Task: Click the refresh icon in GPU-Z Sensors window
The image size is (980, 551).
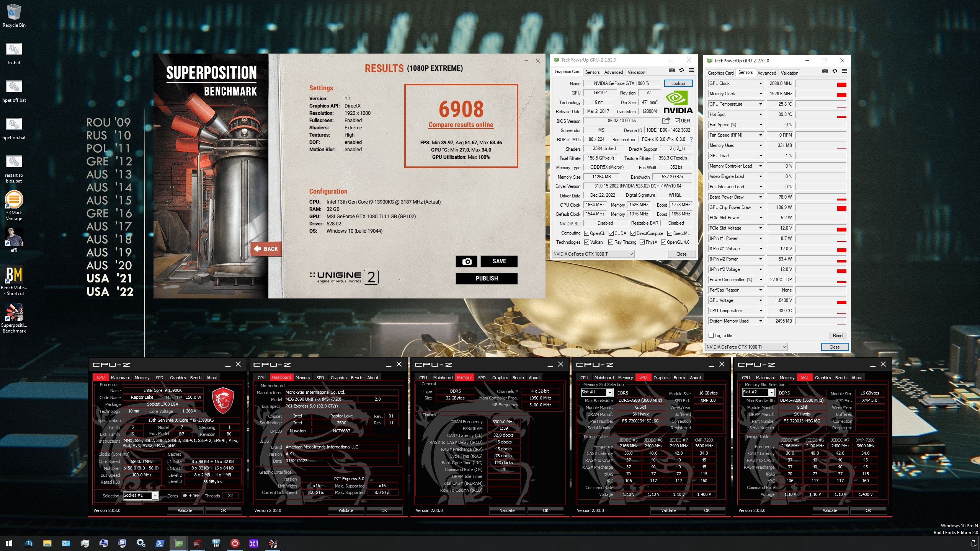Action: (x=835, y=71)
